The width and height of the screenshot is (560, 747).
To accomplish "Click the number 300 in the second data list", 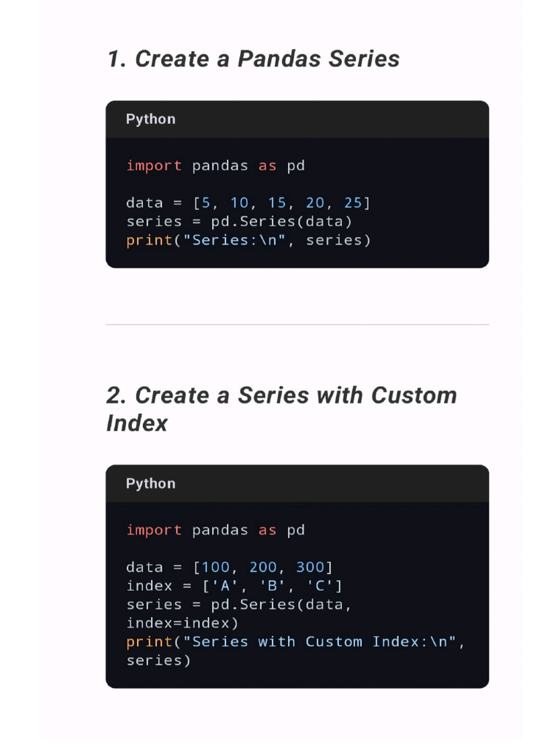I will coord(310,568).
